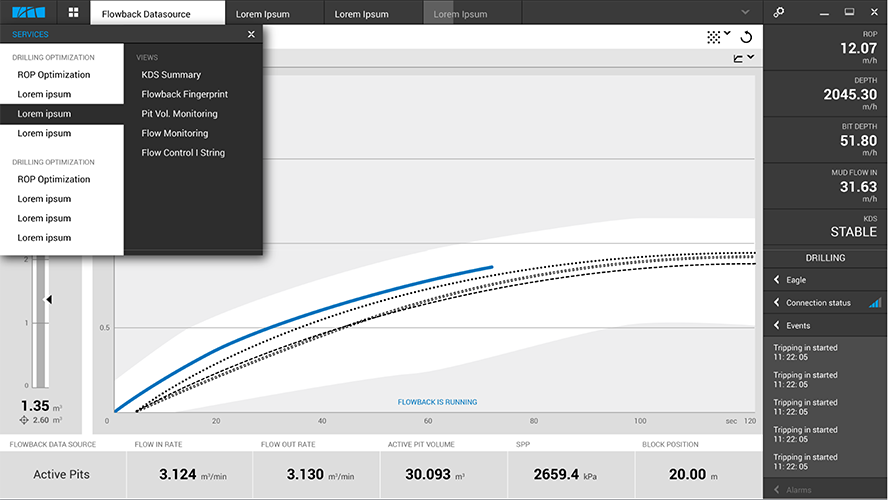Click the connection settings icon in header

779,13
